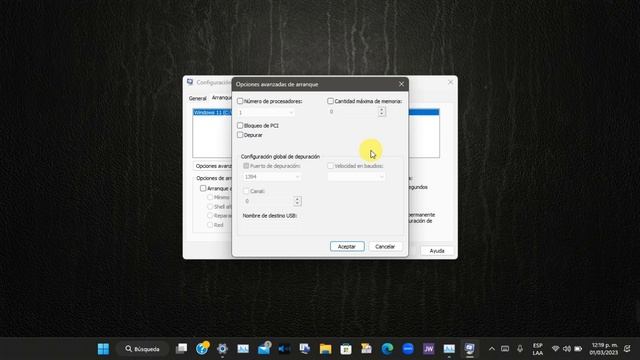
Task: Select the active System Configuration taskbar icon
Action: coord(469,349)
